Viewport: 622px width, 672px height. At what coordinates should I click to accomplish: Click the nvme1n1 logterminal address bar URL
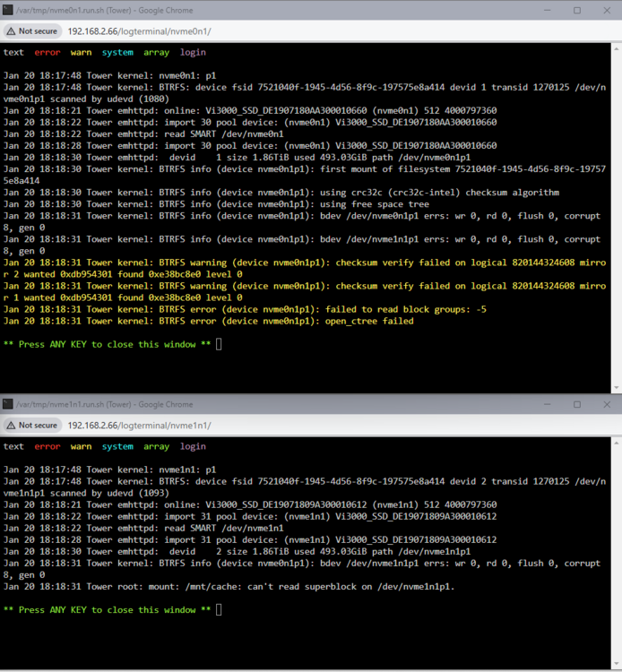(139, 425)
